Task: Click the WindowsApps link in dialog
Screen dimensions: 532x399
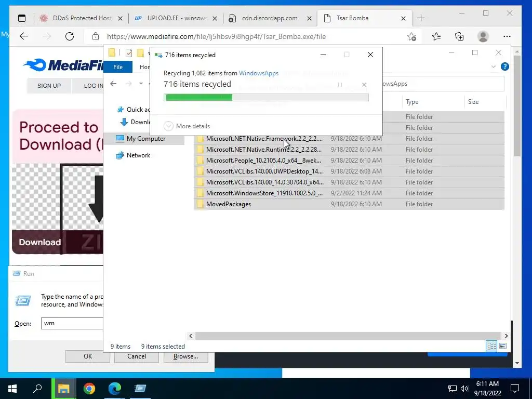Action: [259, 73]
